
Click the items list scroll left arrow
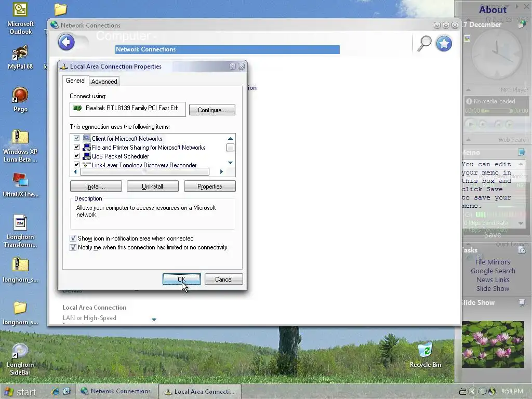(75, 171)
